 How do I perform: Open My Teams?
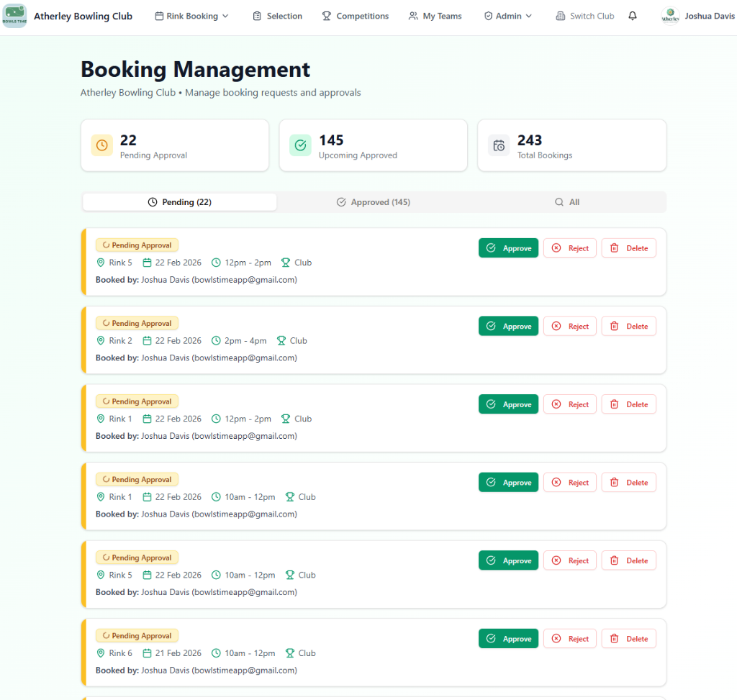435,16
